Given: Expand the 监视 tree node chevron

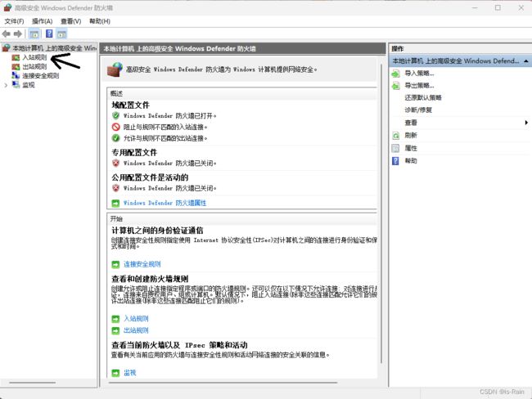Looking at the screenshot, I should pos(6,85).
